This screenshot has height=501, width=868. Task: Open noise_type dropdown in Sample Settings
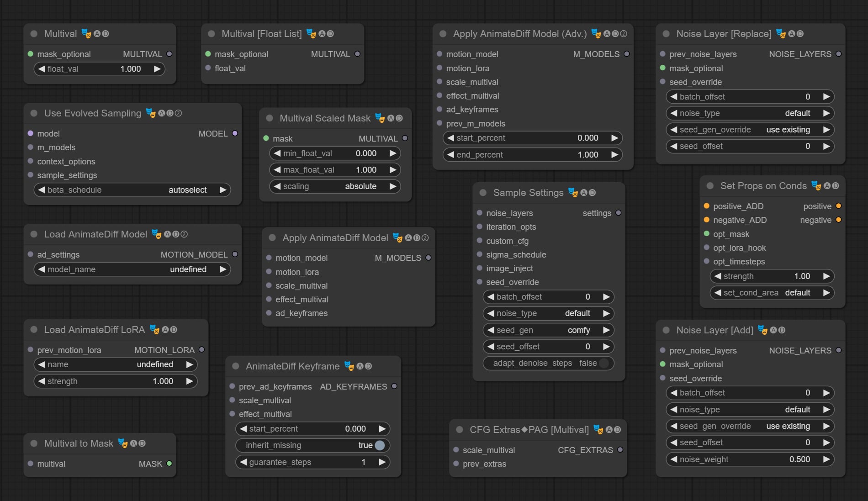[548, 313]
